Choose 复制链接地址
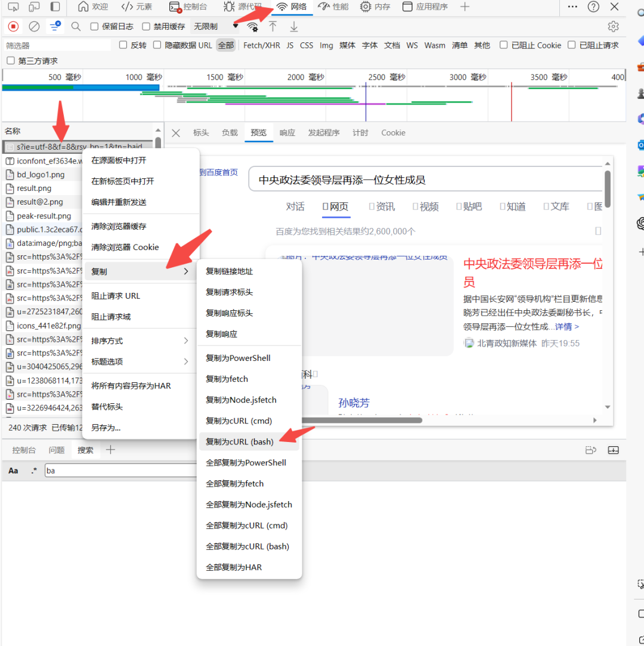Screen dimensions: 644x646 (249, 271)
